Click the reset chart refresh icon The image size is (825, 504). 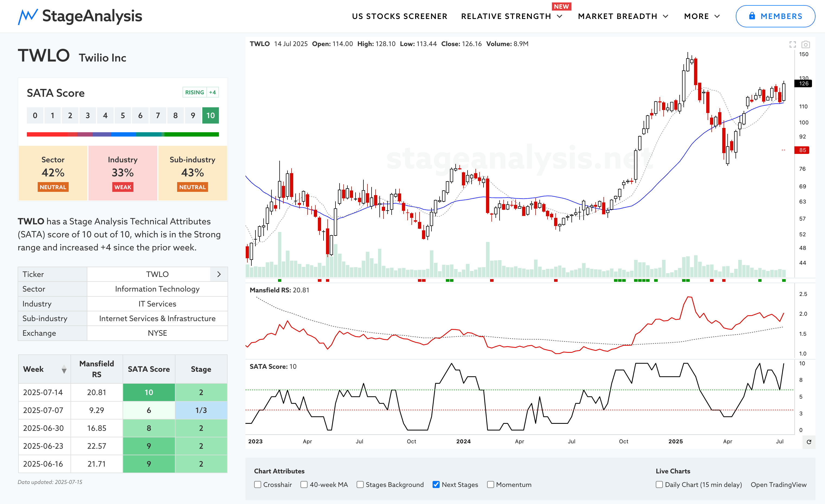click(809, 442)
